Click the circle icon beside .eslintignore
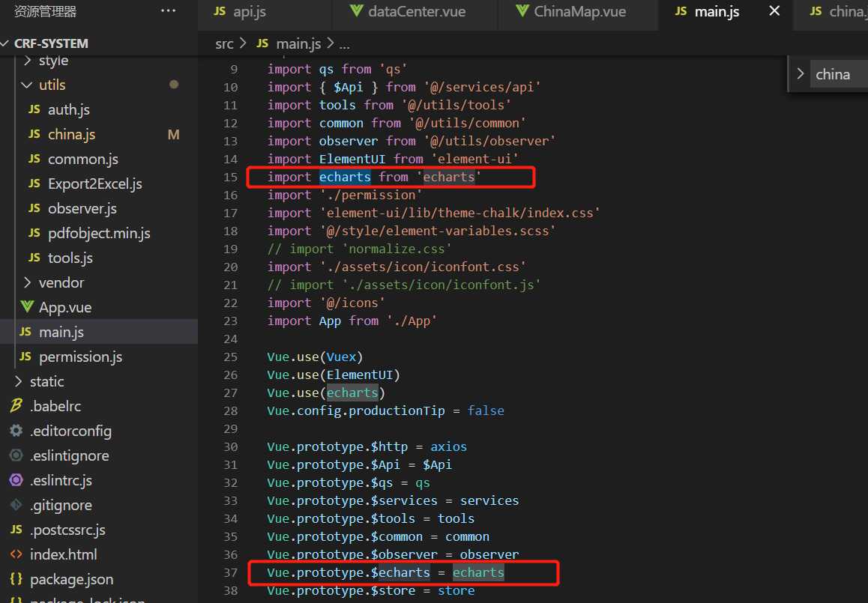This screenshot has height=603, width=868. click(x=16, y=455)
